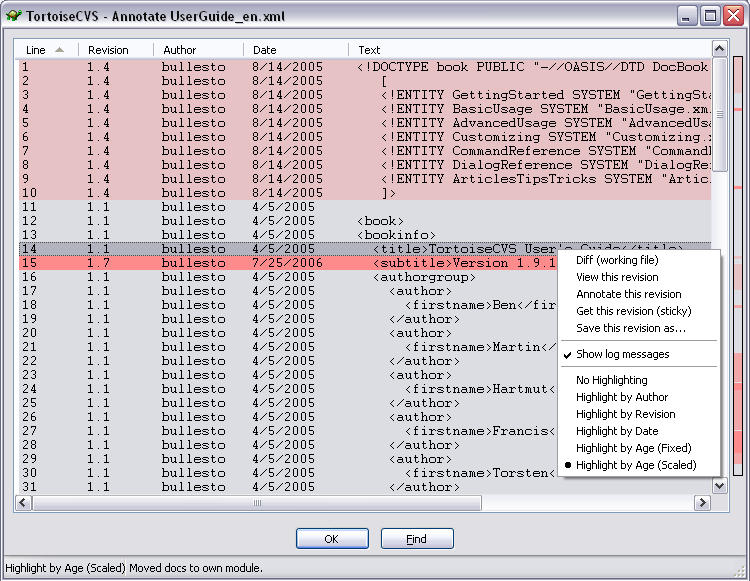The width and height of the screenshot is (750, 581).
Task: Choose No Highlighting option
Action: (x=639, y=380)
